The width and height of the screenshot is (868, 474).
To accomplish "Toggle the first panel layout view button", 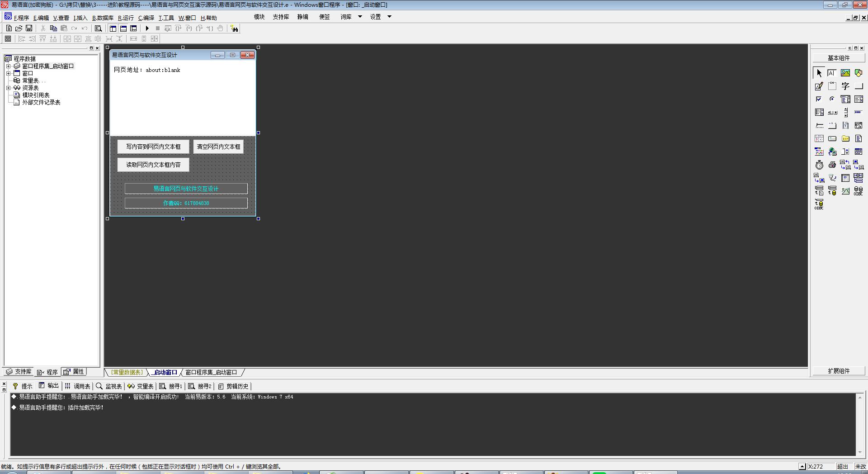I will tap(113, 28).
